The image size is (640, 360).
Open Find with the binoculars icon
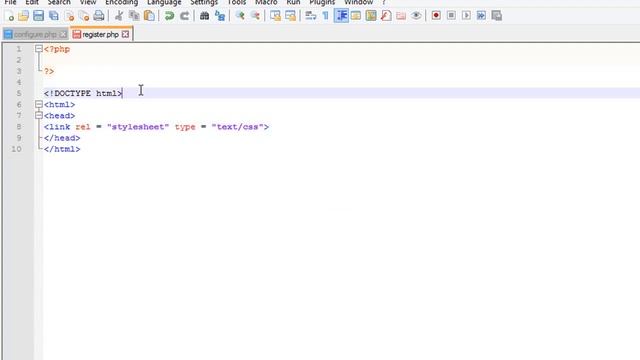pyautogui.click(x=204, y=16)
